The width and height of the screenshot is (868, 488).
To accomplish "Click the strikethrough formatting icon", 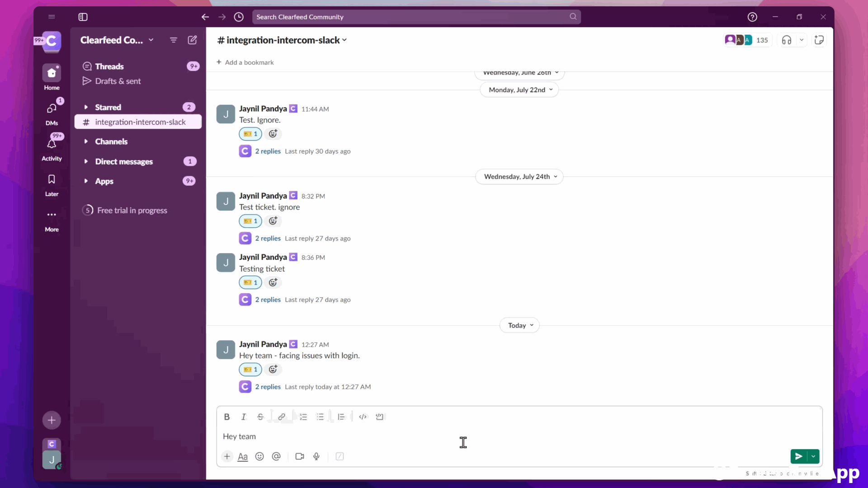I will click(260, 417).
